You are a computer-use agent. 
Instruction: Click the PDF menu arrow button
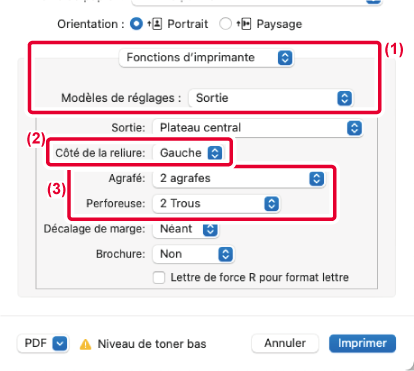click(x=60, y=343)
